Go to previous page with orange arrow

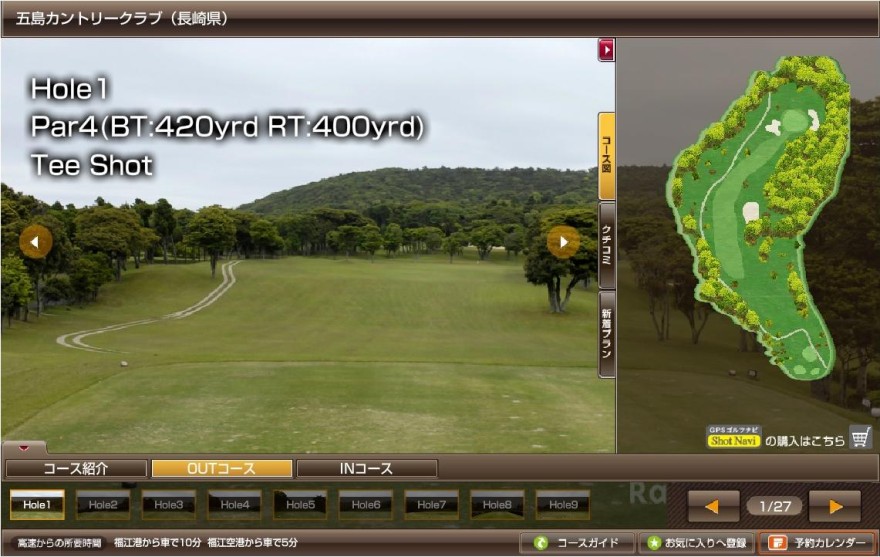point(713,506)
